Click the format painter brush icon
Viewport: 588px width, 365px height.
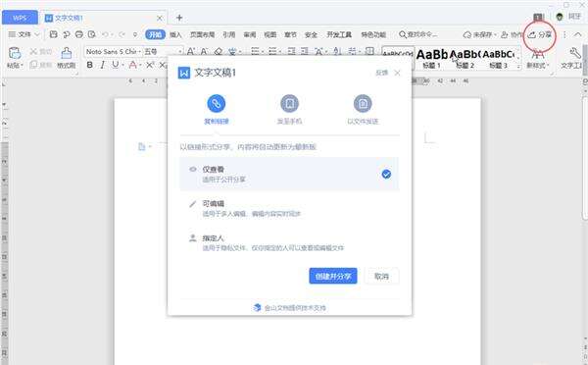67,53
